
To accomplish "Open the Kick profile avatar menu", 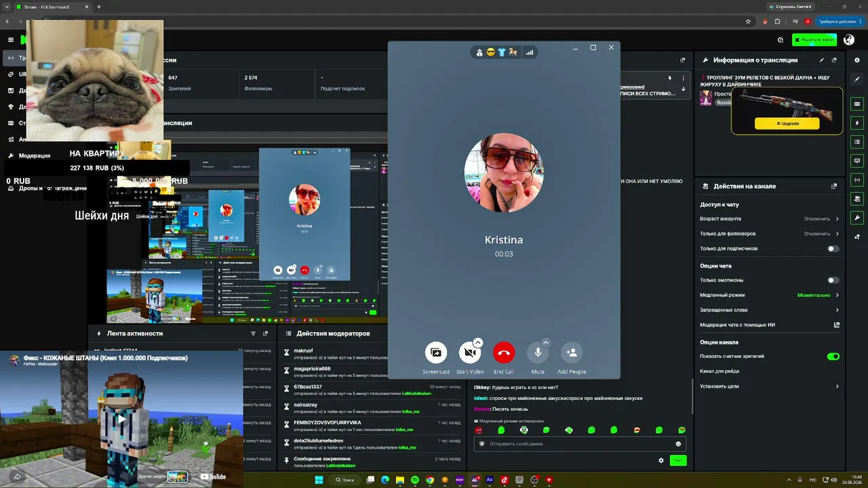I will 849,40.
